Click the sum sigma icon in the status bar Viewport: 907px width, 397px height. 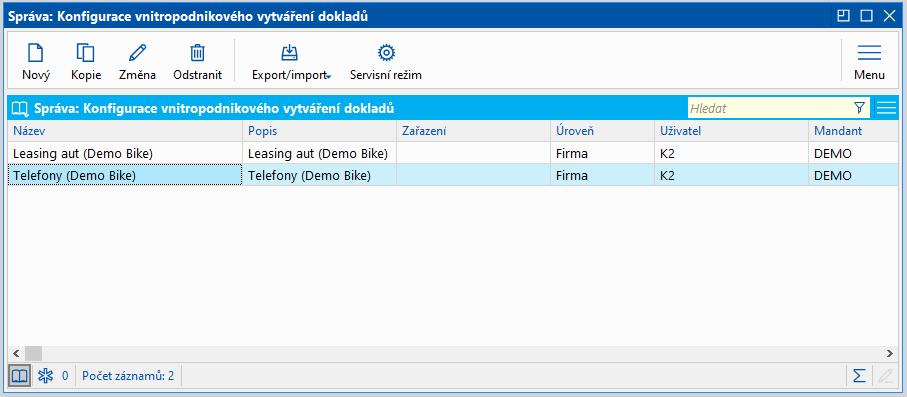(x=860, y=376)
